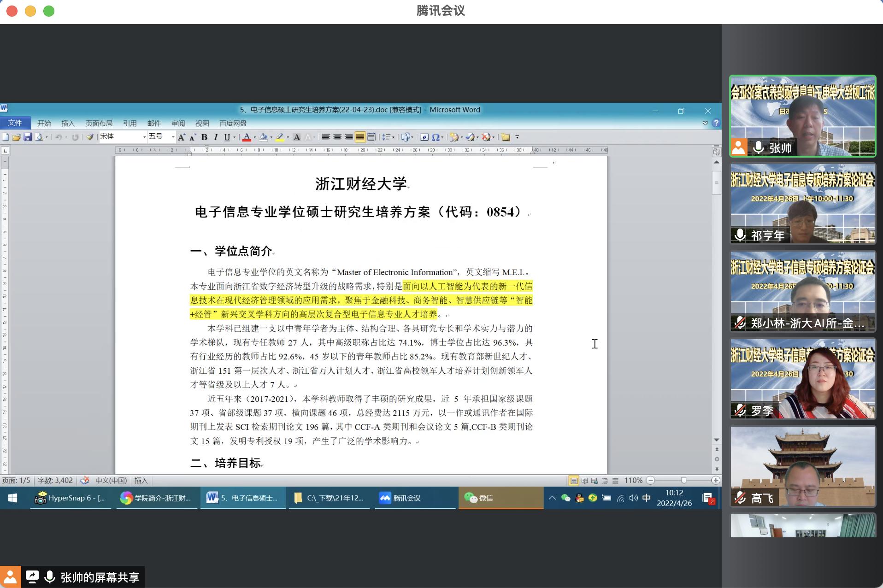Open the font size dropdown showing 五号
The image size is (883, 588).
click(173, 137)
